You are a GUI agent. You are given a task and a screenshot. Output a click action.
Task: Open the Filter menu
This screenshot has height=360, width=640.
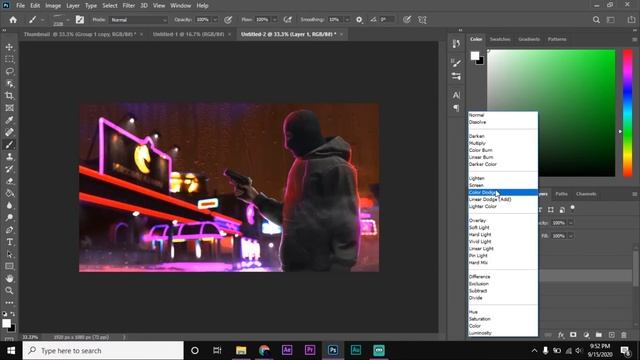tap(129, 6)
